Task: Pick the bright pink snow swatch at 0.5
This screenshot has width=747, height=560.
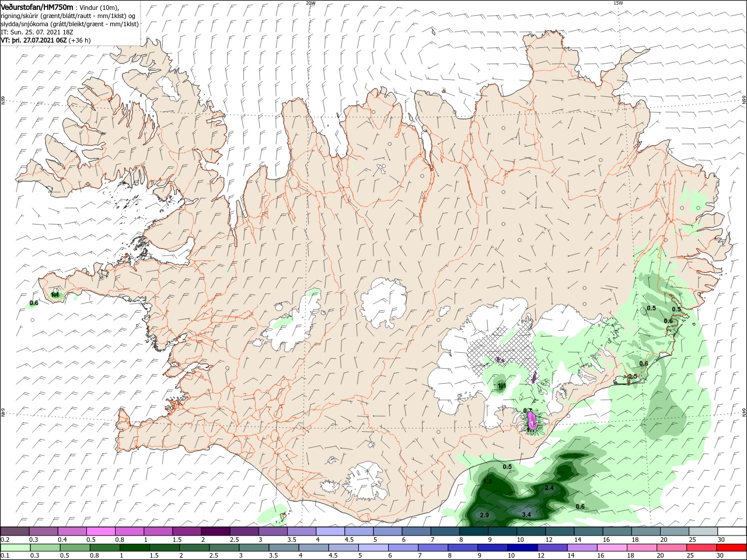Action: (100, 531)
